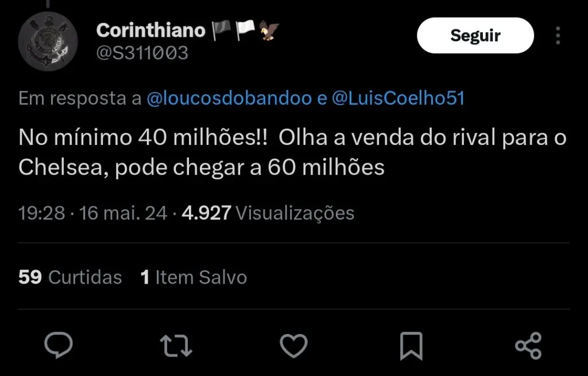Click the @S311003 handle
Screen dimensions: 588x376
[142, 53]
